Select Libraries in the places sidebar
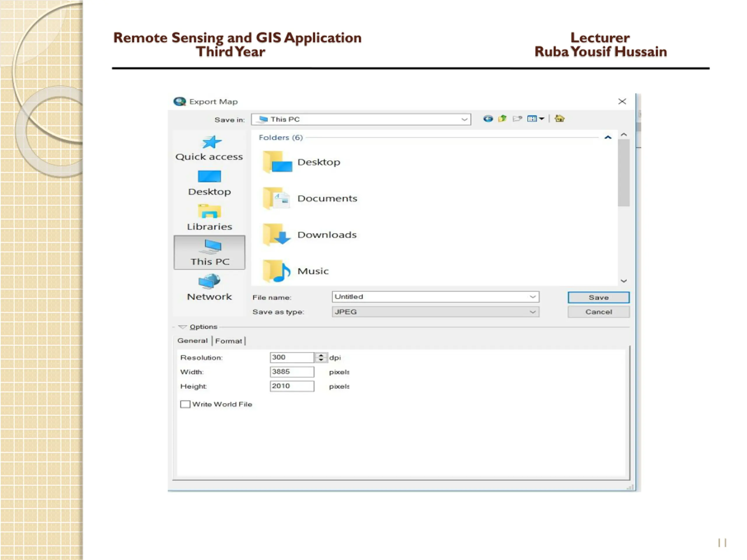 [x=210, y=218]
